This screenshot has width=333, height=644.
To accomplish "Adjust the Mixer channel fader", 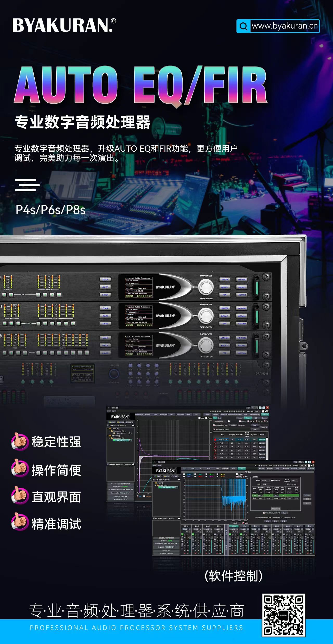I will (238, 537).
